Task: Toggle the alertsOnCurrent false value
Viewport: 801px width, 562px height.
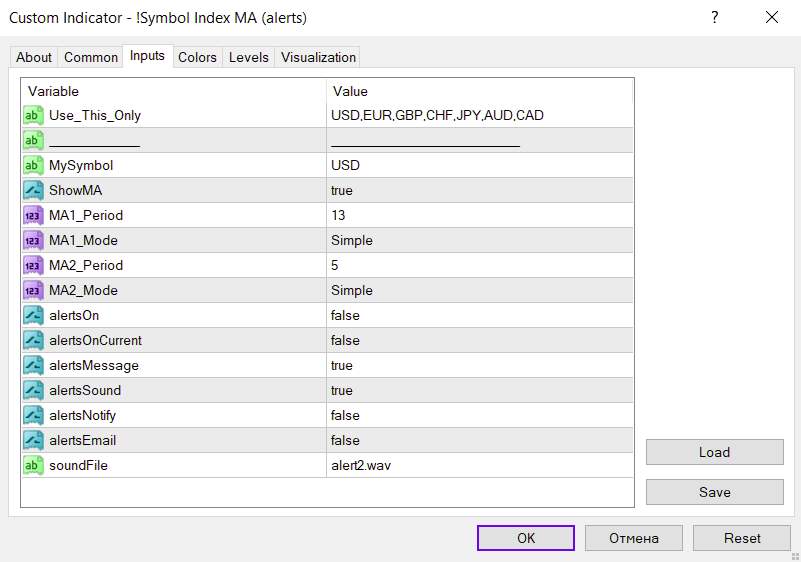Action: point(480,340)
